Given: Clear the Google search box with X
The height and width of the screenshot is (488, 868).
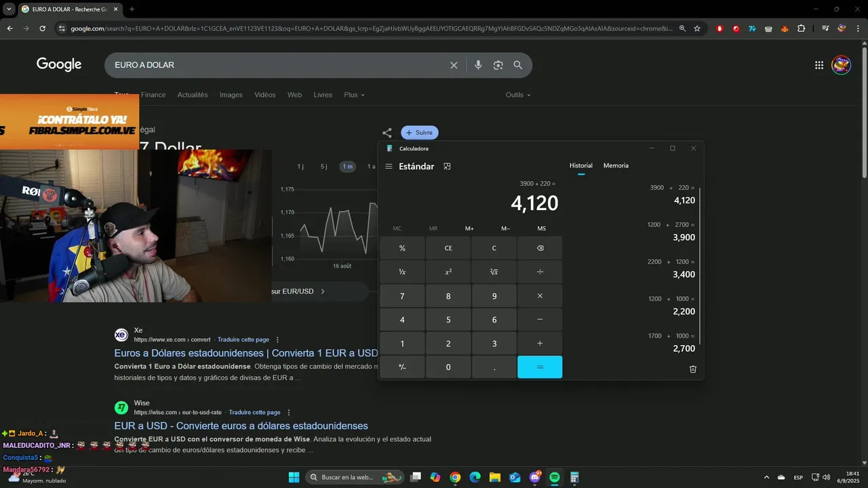Looking at the screenshot, I should coord(454,65).
